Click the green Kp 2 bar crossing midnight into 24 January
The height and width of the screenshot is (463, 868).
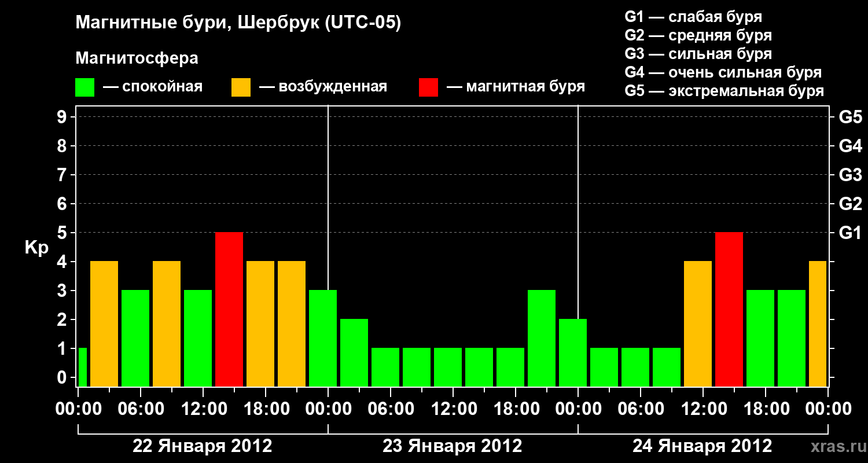coord(573,352)
